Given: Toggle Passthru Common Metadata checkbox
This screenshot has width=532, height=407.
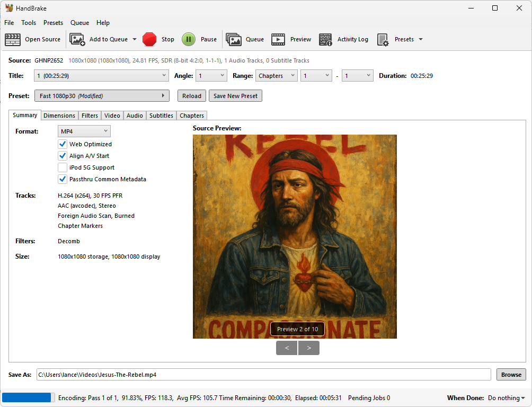Looking at the screenshot, I should (63, 179).
